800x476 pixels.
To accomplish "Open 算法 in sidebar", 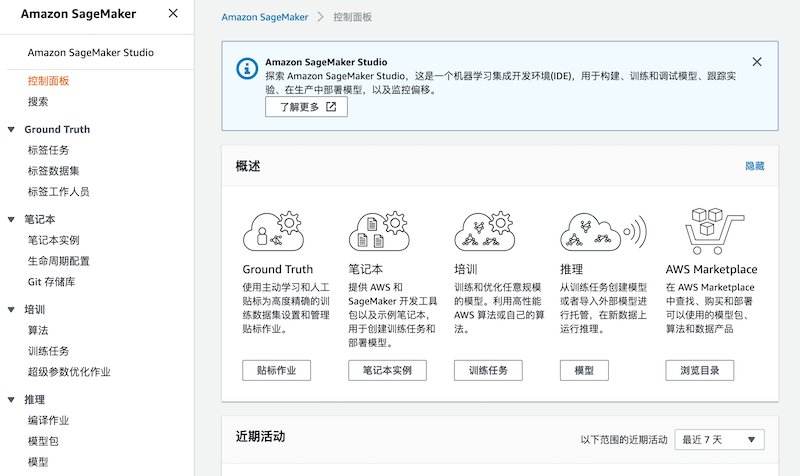I will [x=38, y=330].
